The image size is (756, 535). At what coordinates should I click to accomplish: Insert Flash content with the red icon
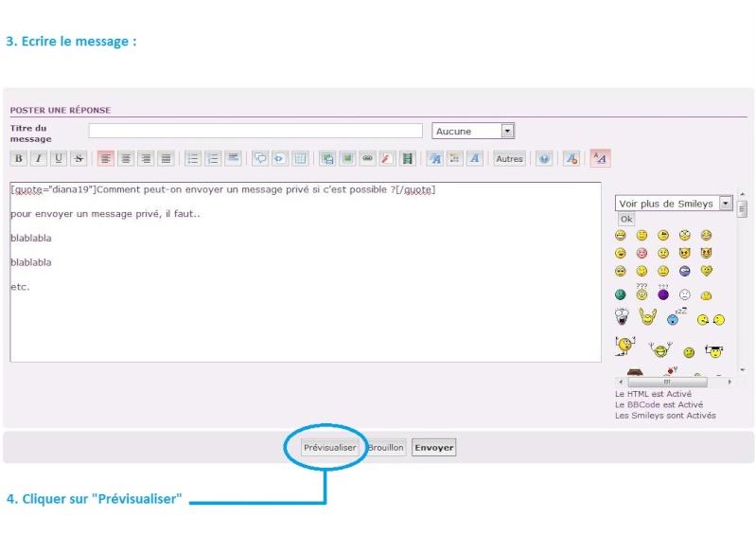pos(387,158)
